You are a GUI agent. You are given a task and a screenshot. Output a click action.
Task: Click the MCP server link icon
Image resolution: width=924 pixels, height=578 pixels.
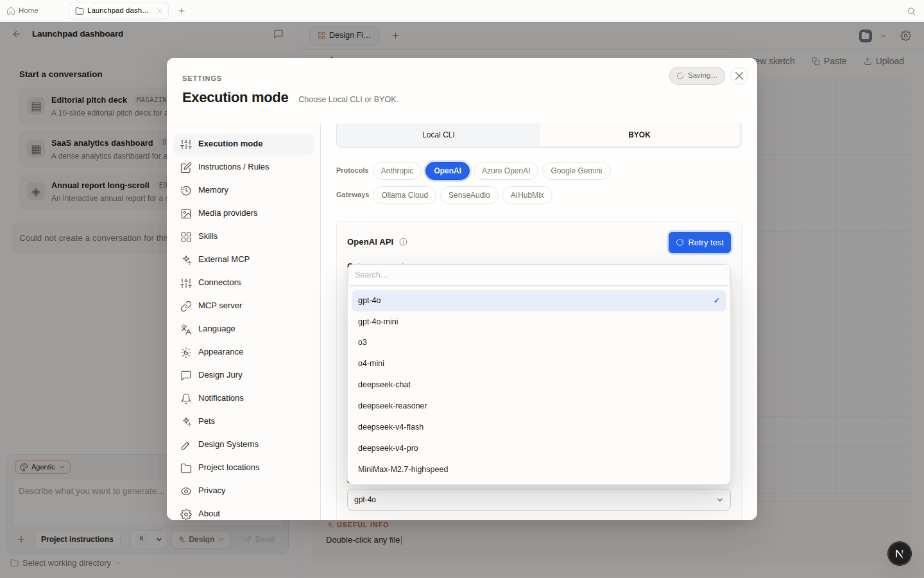pyautogui.click(x=186, y=306)
